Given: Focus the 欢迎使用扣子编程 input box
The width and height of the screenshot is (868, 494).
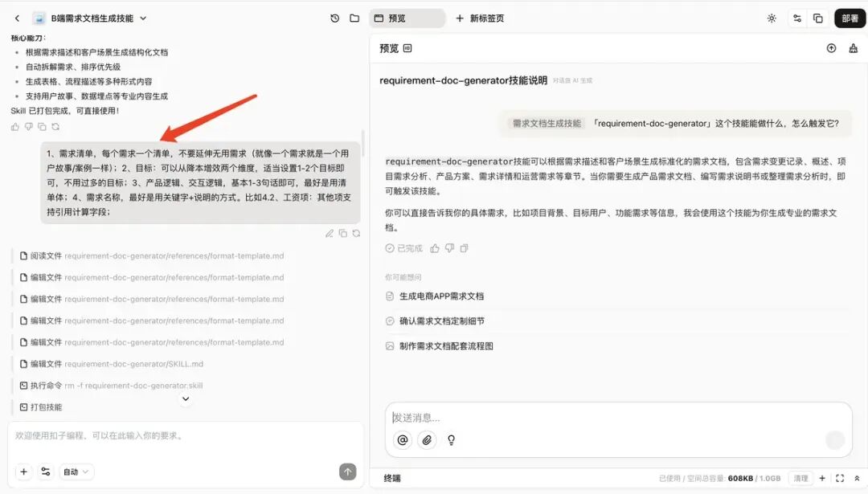Looking at the screenshot, I should tap(186, 436).
